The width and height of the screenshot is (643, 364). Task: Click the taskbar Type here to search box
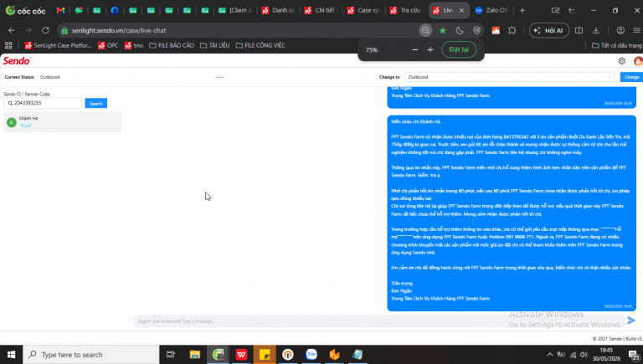tap(91, 355)
